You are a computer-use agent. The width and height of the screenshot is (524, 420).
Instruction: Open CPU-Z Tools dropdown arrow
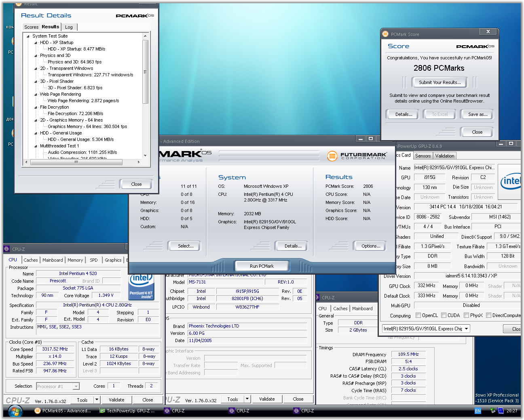(x=97, y=400)
